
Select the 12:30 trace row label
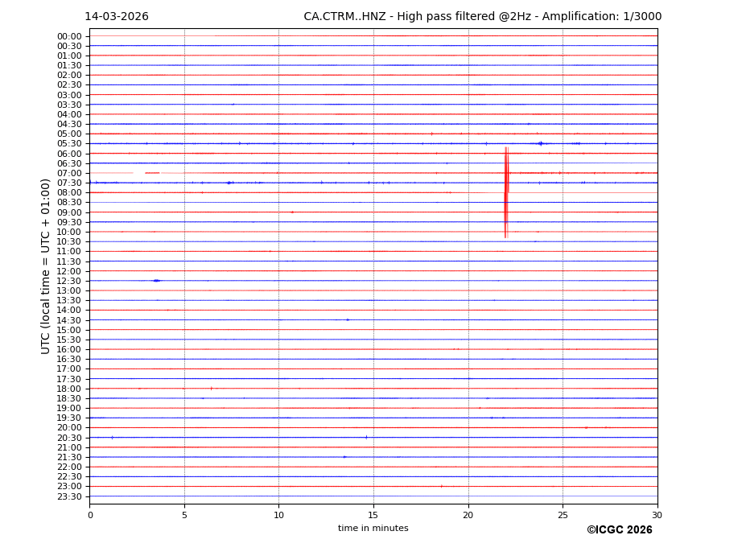click(69, 281)
